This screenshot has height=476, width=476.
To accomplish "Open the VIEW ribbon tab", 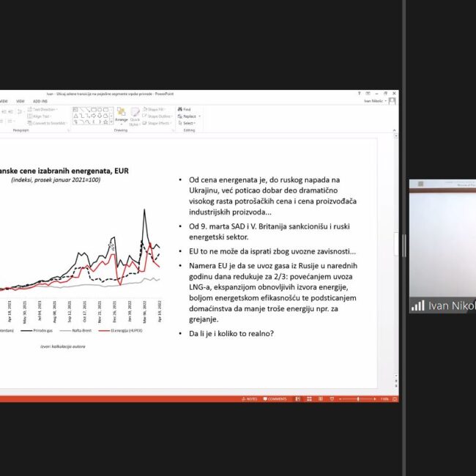I will point(21,101).
